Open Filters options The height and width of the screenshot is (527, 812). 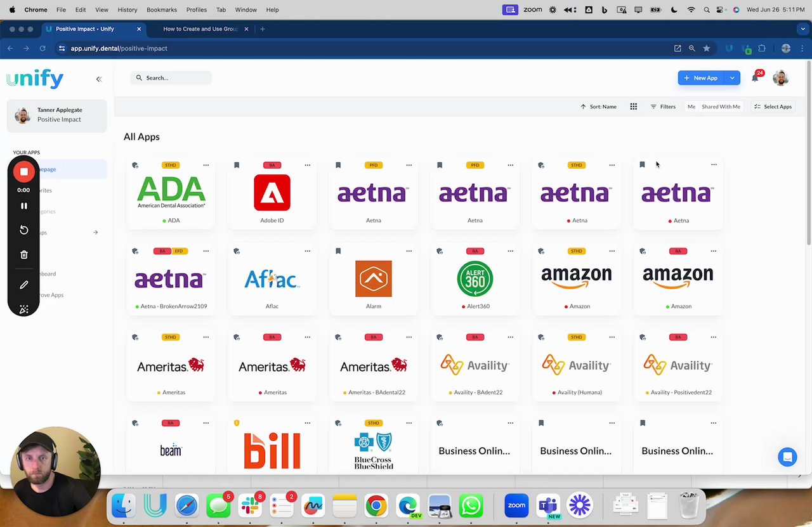point(663,107)
